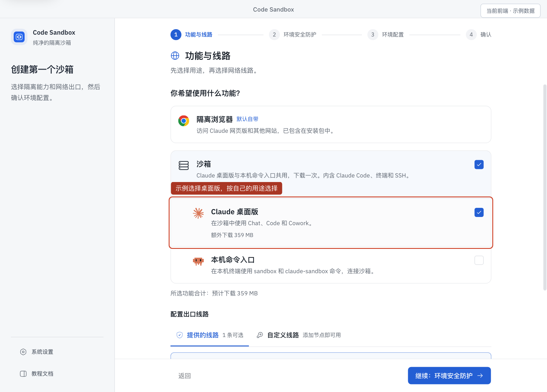The width and height of the screenshot is (547, 392).
Task: Click 所选功能合计：预计下载 359 MB text
Action: point(214,293)
